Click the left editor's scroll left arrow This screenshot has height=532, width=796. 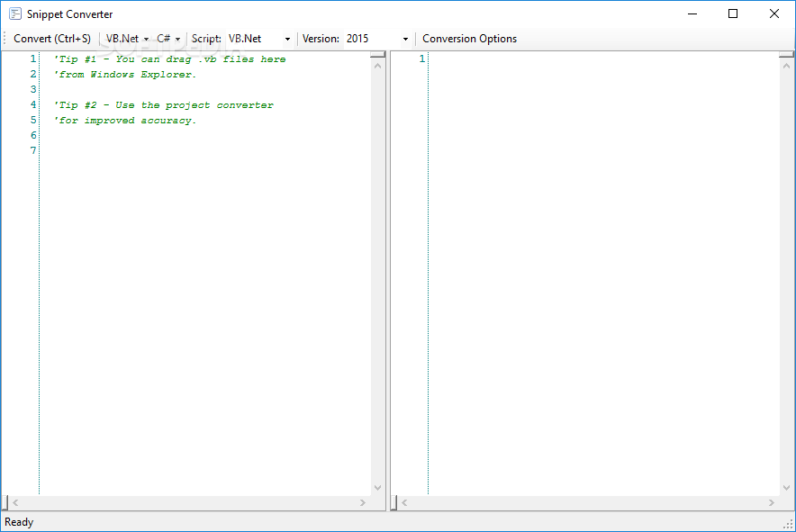15,502
